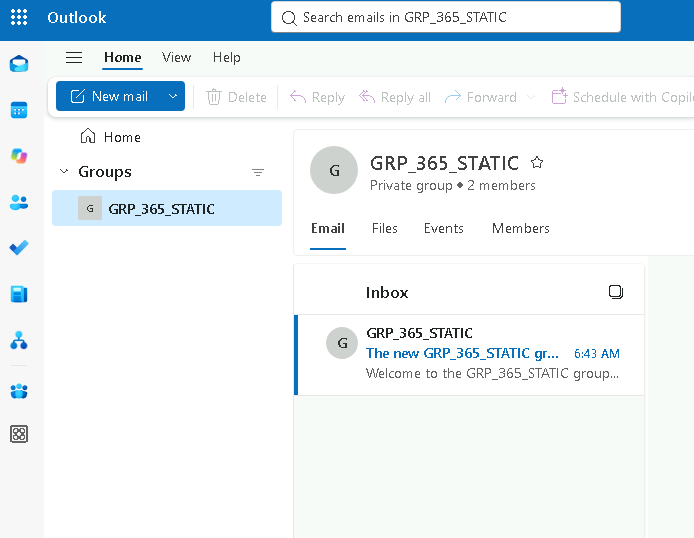This screenshot has height=538, width=694.
Task: Click Schedule with Copilot button
Action: click(622, 97)
